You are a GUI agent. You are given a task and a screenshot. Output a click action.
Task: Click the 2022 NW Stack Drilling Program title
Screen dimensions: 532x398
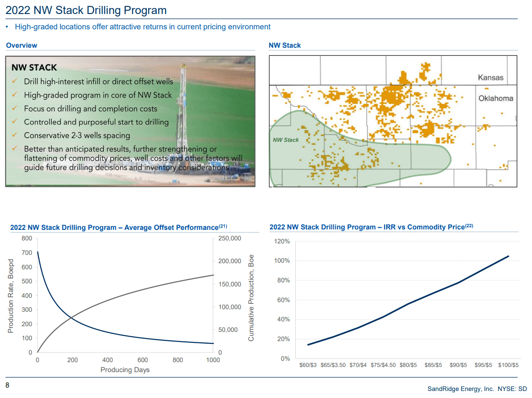pos(86,10)
